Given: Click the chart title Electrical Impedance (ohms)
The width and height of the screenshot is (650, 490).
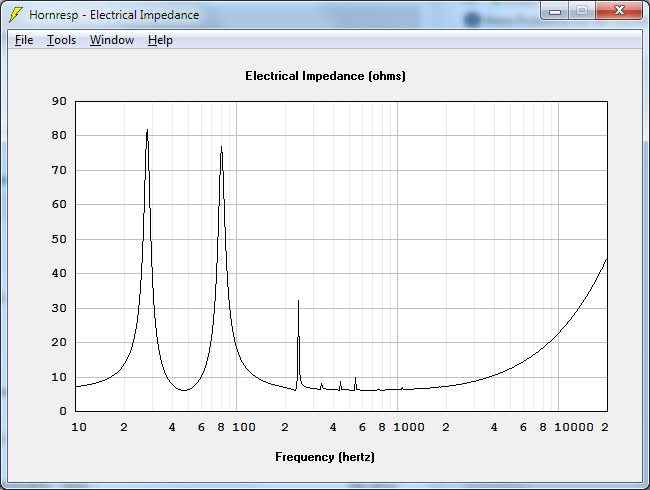Looking at the screenshot, I should [325, 76].
